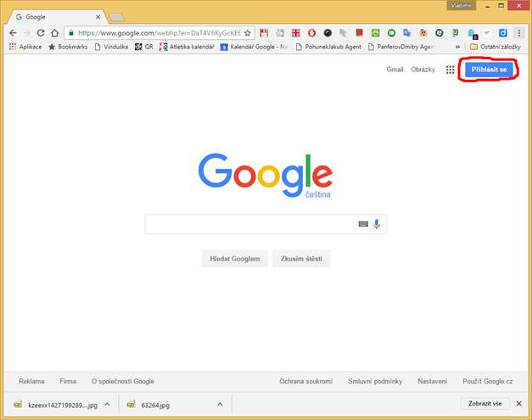Open the Google Translate extension icon
The width and height of the screenshot is (532, 420).
(407, 33)
